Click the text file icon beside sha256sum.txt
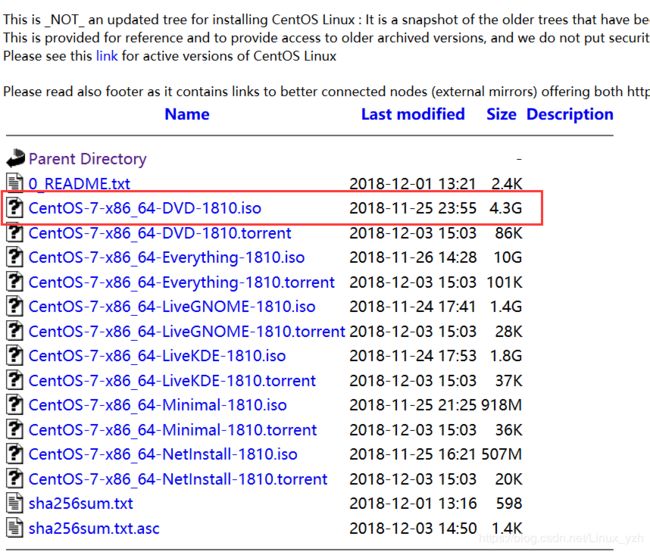 (x=15, y=504)
